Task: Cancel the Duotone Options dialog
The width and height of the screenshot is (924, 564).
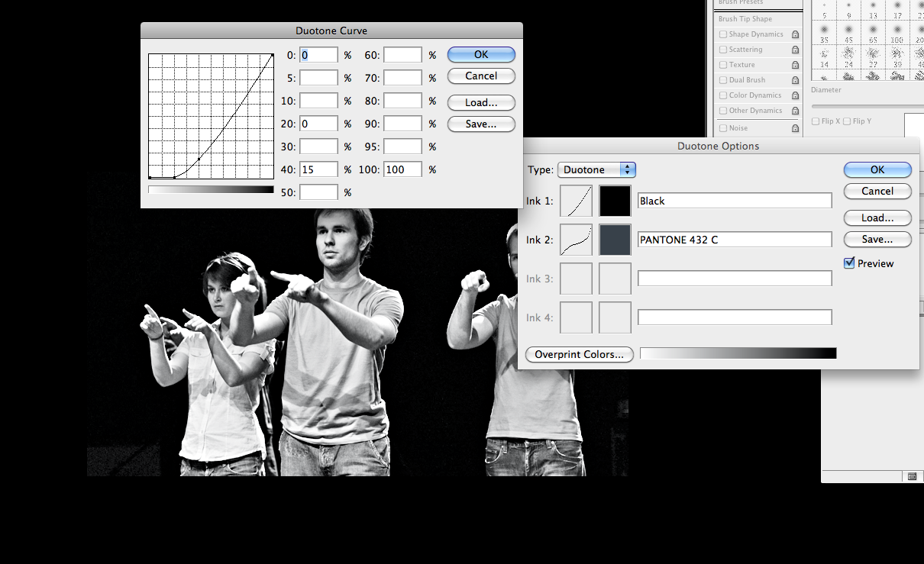Action: 877,192
